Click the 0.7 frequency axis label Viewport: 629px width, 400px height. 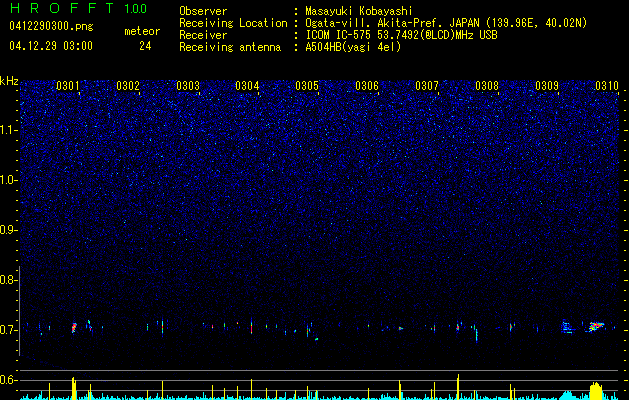[8, 330]
